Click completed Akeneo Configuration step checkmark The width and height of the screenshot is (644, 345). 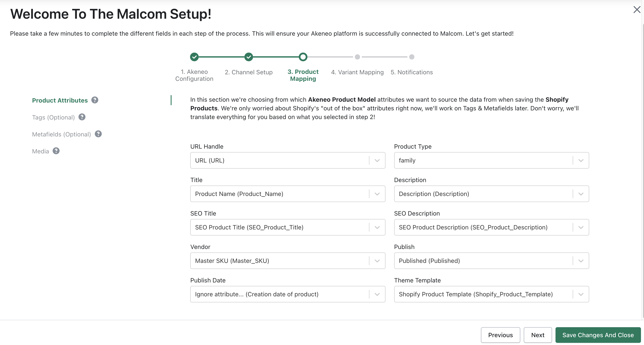194,57
